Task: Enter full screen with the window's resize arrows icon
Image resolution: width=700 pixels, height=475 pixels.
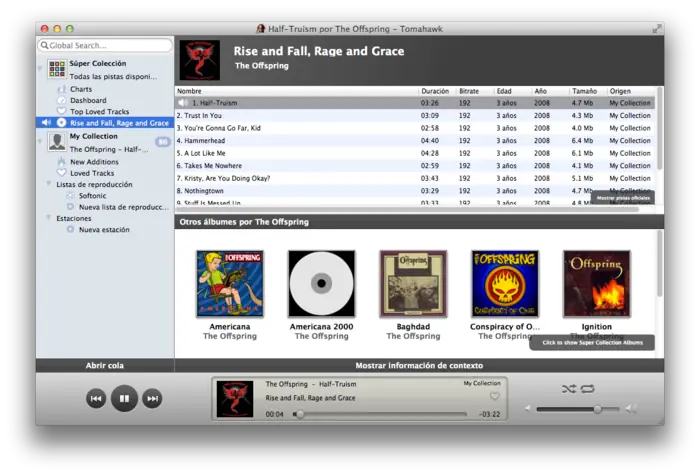Action: pyautogui.click(x=656, y=29)
